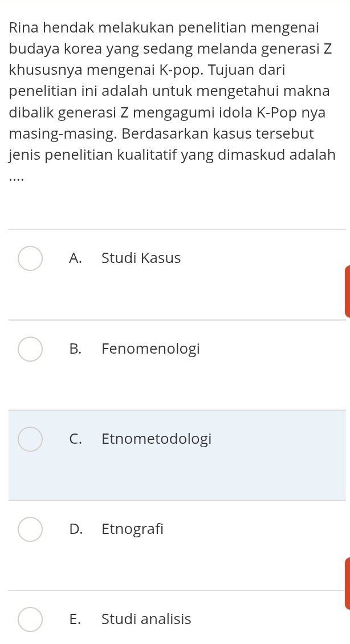Click the letter 'B.' option marker

pyautogui.click(x=75, y=349)
